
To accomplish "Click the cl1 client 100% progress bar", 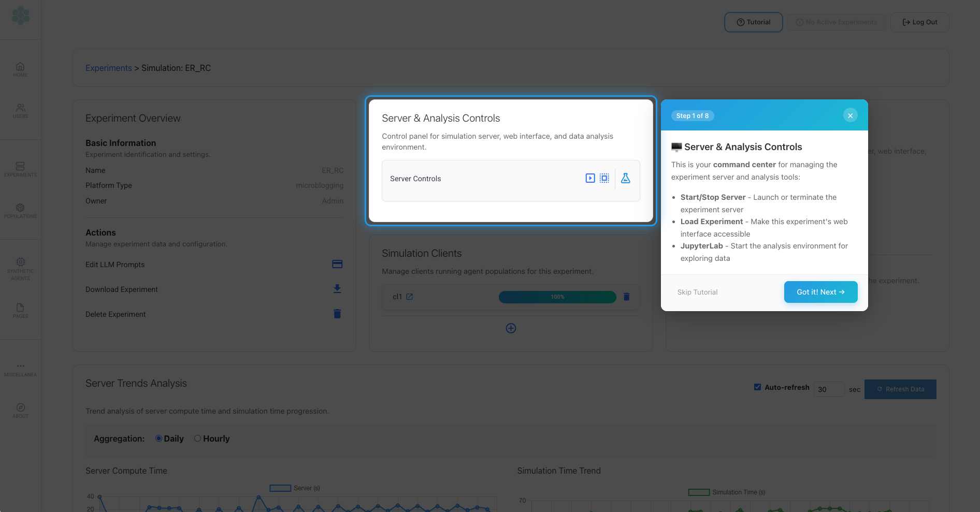I will (x=557, y=297).
